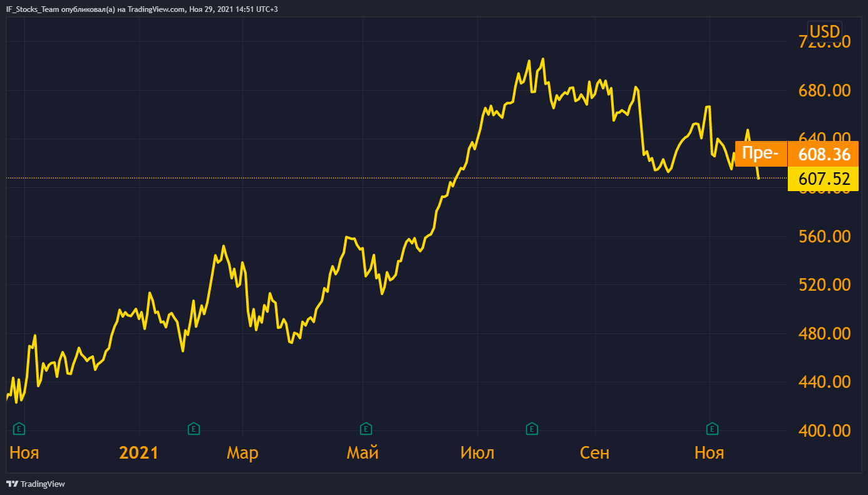Select the 480.00 price axis label
868x495 pixels.
824,333
